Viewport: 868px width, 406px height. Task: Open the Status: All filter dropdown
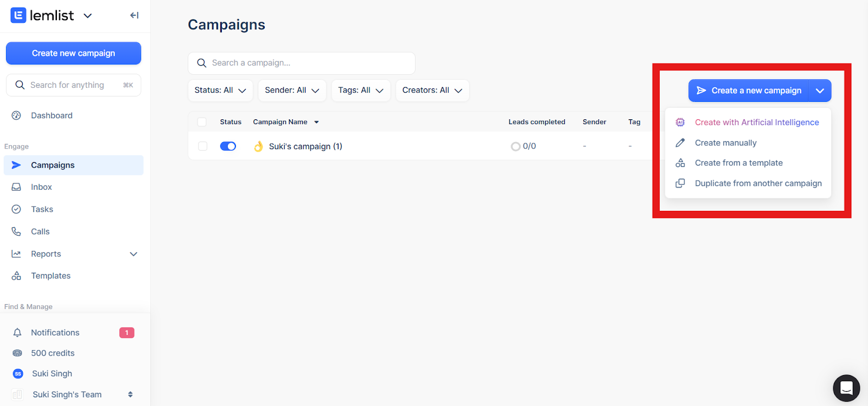(x=220, y=91)
